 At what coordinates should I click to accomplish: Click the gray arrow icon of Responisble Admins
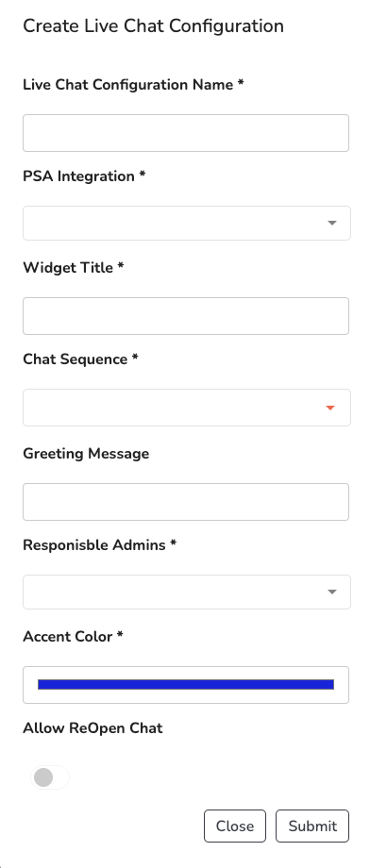332,592
